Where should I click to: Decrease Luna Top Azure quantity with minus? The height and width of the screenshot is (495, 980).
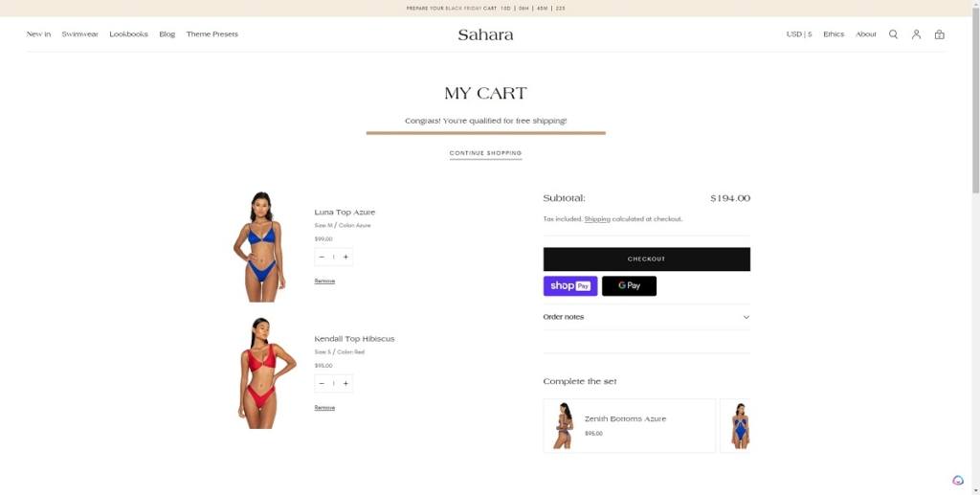[x=322, y=257]
